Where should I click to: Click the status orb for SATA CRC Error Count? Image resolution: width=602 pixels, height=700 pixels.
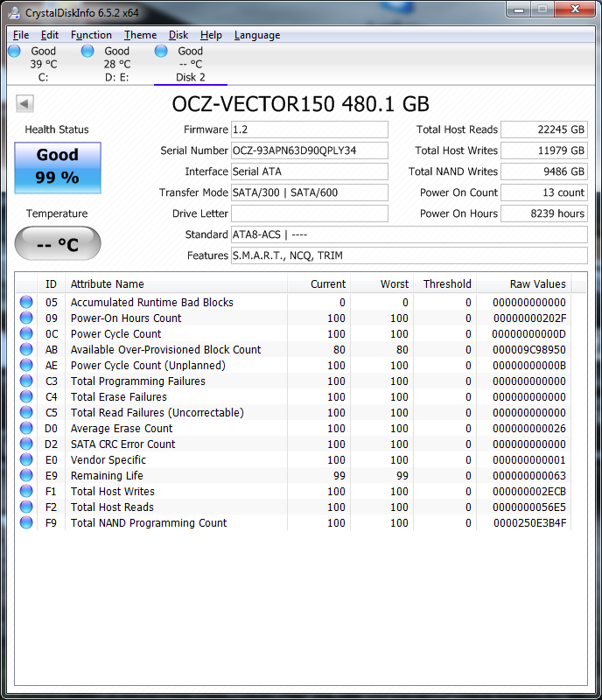point(26,444)
